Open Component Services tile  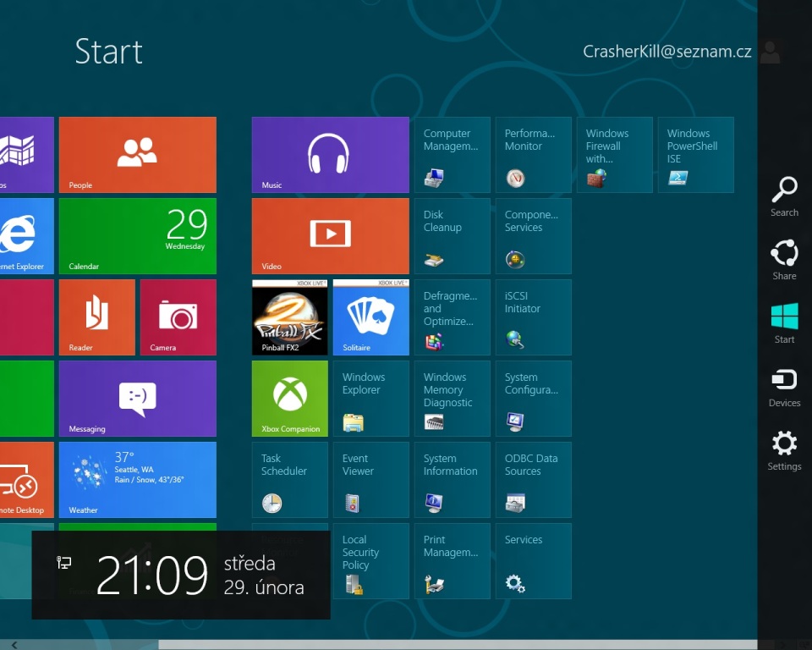point(534,236)
